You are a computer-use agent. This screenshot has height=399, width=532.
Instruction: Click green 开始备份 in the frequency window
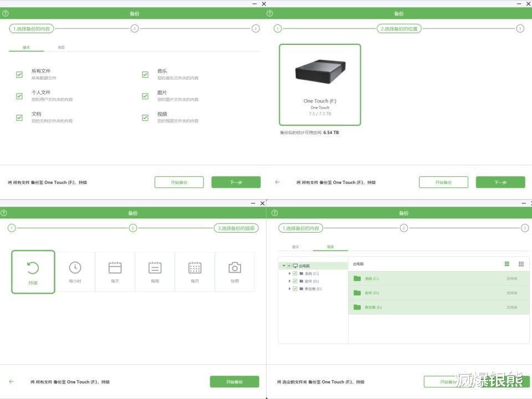pos(234,382)
